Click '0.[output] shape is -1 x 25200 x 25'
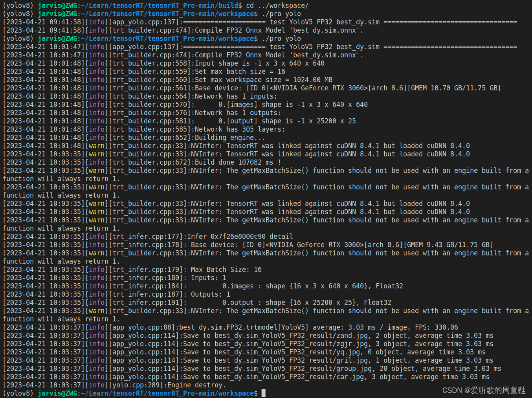 [x=287, y=121]
